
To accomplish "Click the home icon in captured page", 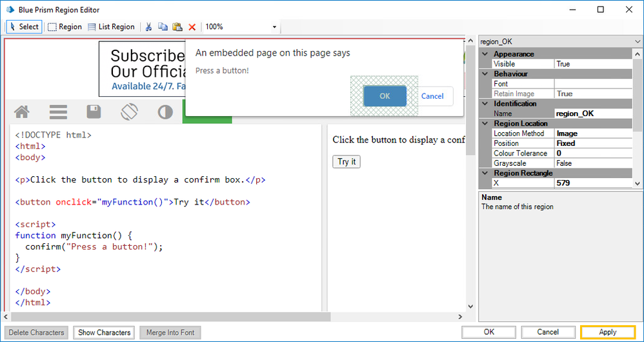I will tap(23, 112).
